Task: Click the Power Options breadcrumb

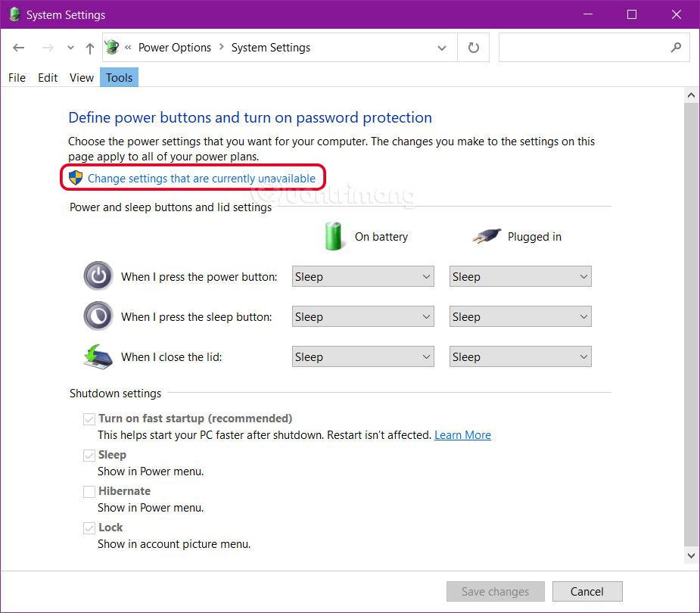Action: click(x=175, y=48)
